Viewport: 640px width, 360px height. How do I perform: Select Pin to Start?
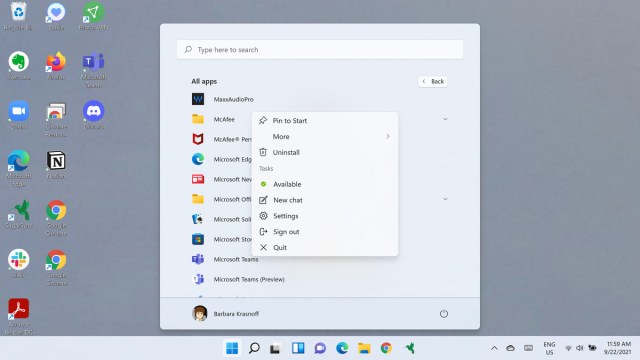[x=325, y=120]
